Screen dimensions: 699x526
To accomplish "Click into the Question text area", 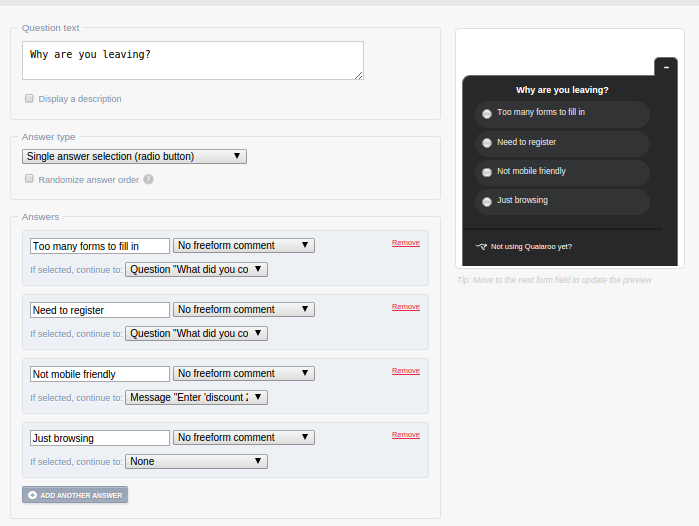I will click(x=193, y=61).
